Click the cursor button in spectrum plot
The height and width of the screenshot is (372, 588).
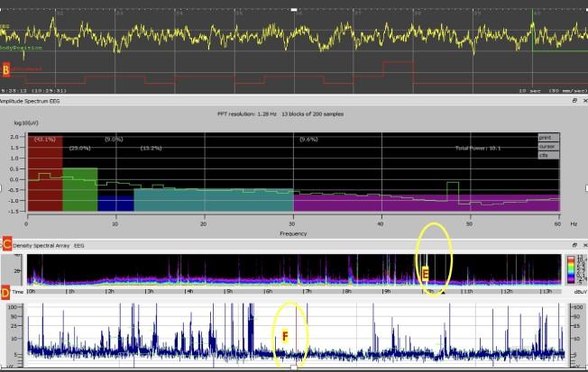(x=548, y=147)
